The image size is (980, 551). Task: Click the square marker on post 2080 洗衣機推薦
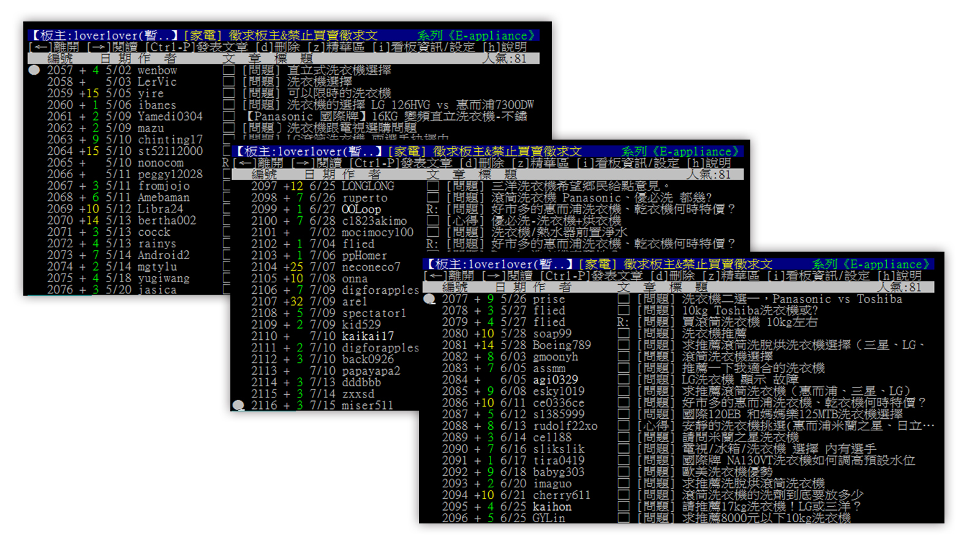(624, 334)
